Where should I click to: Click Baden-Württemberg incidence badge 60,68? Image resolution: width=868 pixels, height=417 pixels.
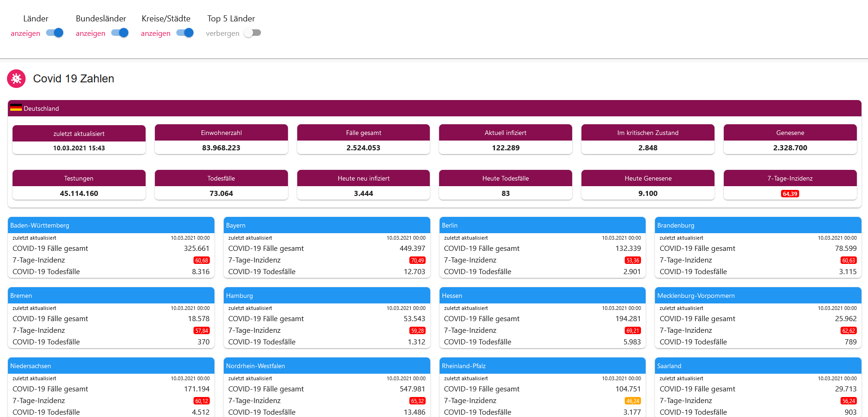click(201, 261)
